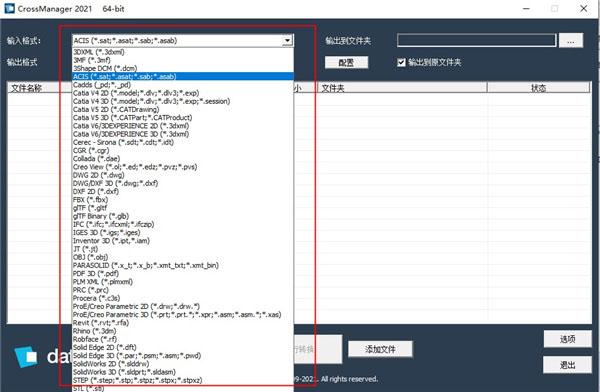
Task: Select 3DXML (*.3dxml) in the list
Action: point(183,52)
